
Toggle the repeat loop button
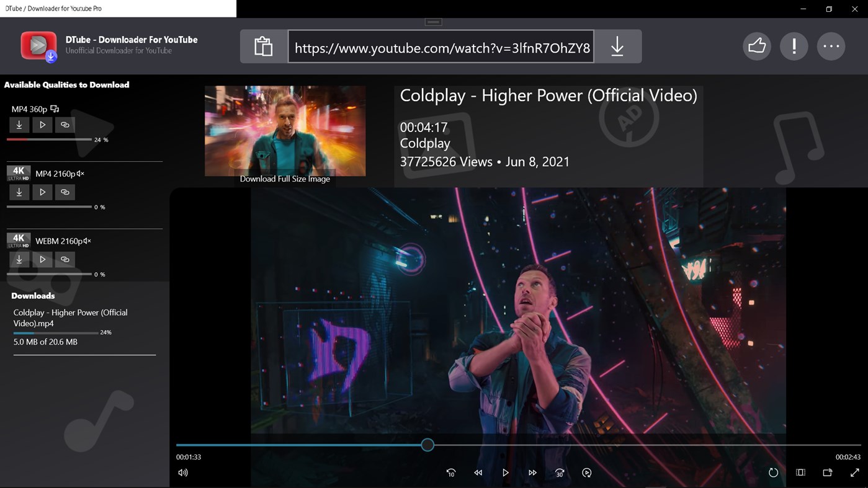[x=773, y=472]
